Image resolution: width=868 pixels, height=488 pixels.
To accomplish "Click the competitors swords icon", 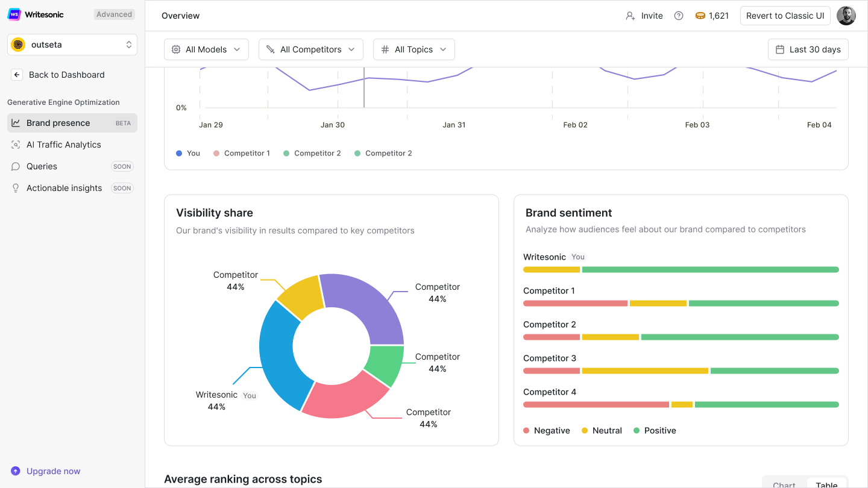I will (x=271, y=49).
